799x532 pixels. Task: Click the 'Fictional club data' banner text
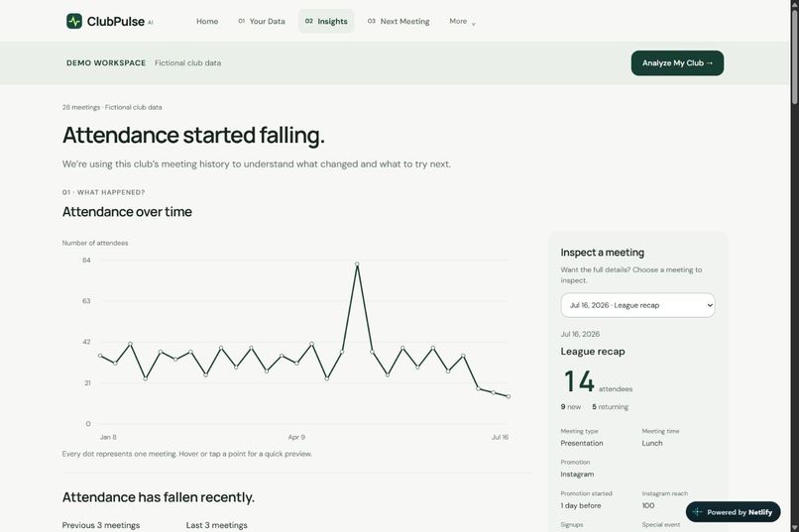click(188, 63)
